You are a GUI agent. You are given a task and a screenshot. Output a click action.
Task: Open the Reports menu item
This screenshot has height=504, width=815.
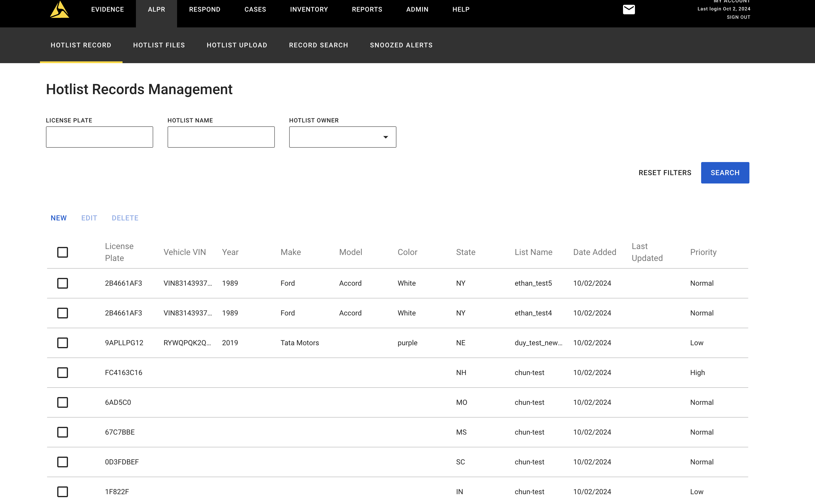pyautogui.click(x=367, y=10)
